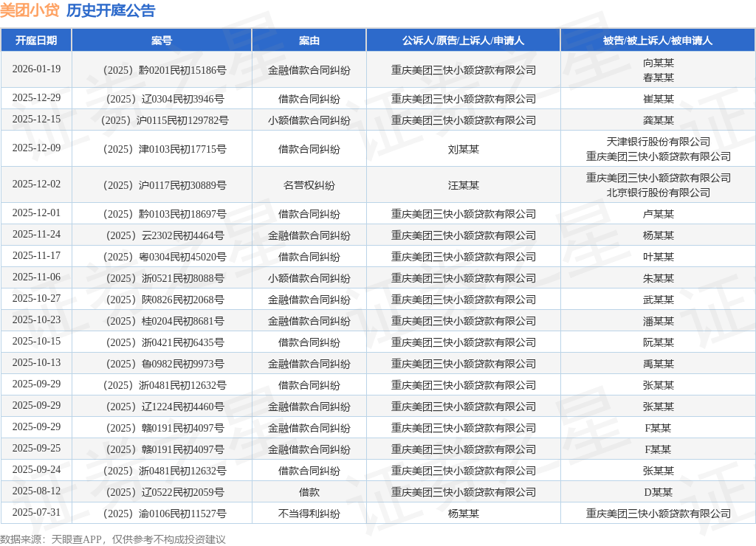This screenshot has height=546, width=756.
Task: Click defendant 杨某某 in 2025-11-24 row
Action: tap(658, 235)
